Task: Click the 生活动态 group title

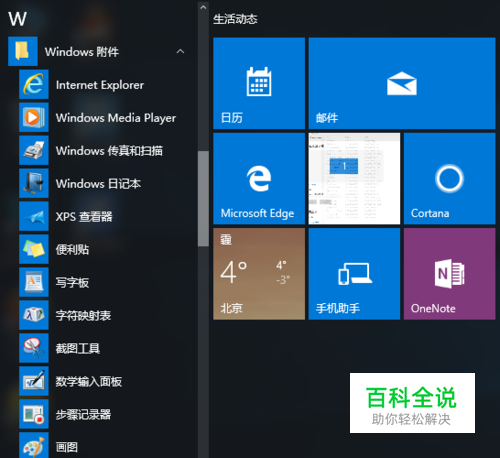Action: [x=235, y=19]
